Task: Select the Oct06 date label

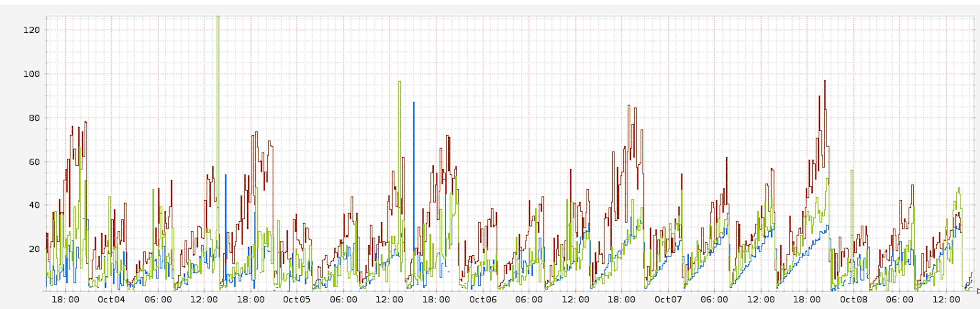Action: [483, 300]
